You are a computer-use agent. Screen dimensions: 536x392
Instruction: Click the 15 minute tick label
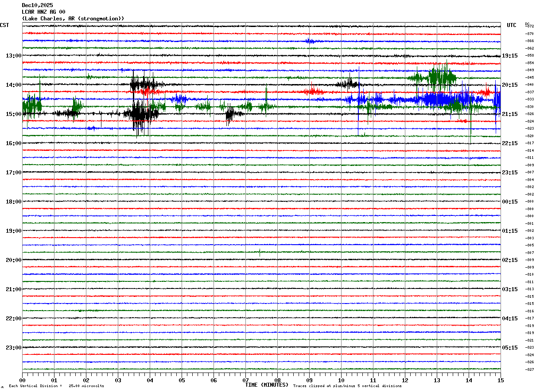pos(501,380)
